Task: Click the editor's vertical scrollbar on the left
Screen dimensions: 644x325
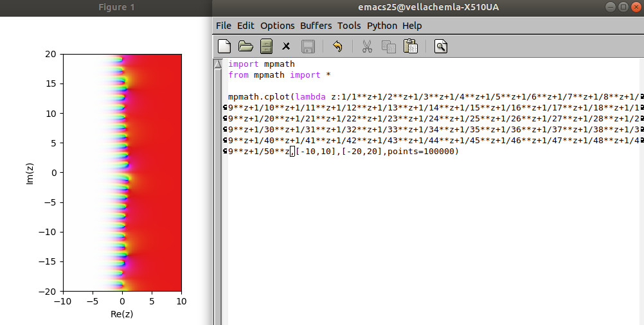Action: click(217, 193)
